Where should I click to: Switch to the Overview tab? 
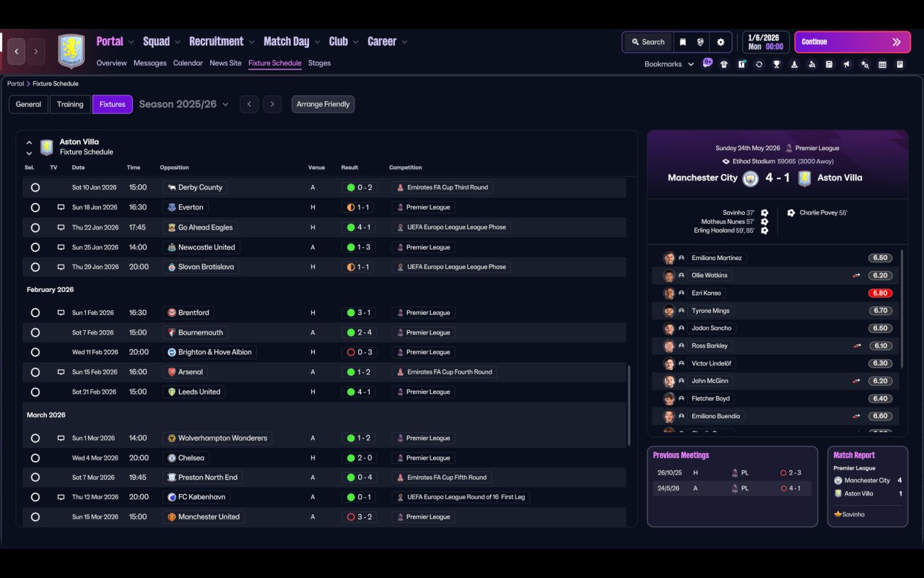click(112, 64)
